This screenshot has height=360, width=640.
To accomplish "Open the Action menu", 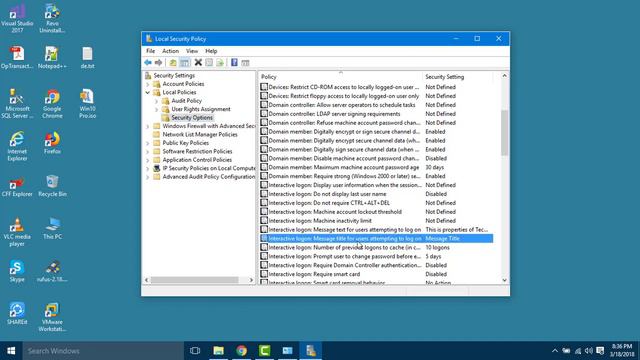I will click(x=170, y=51).
